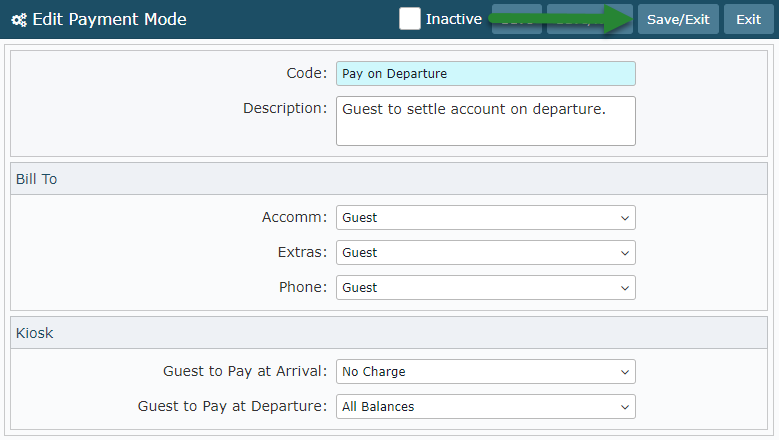779x440 pixels.
Task: Click the Bill To section header
Action: (37, 179)
